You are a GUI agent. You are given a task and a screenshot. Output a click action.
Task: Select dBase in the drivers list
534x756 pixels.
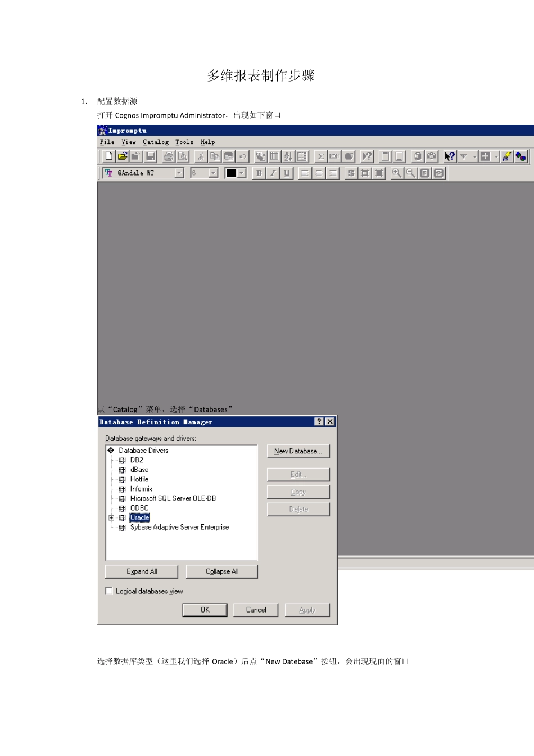pyautogui.click(x=139, y=470)
